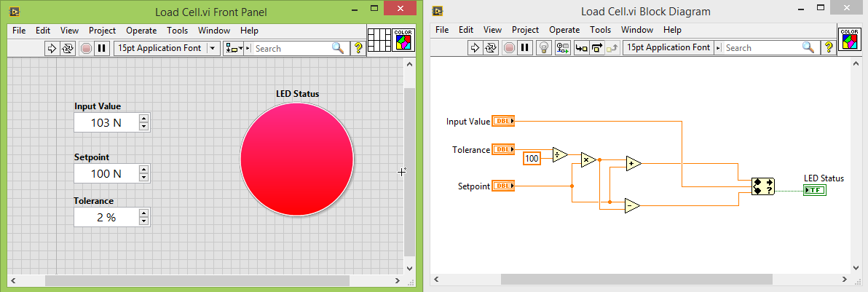868x292 pixels.
Task: Click VI color icon in Front Panel
Action: [x=403, y=39]
